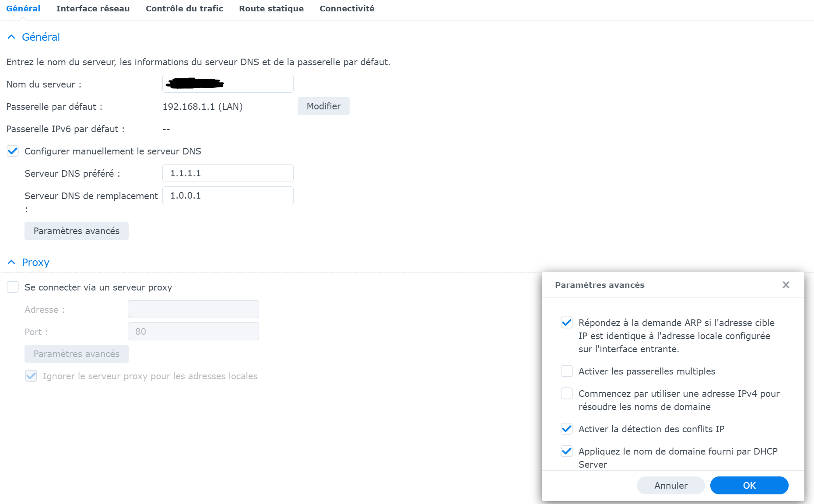Uncheck the ARP request response option
Image resolution: width=814 pixels, height=504 pixels.
(x=567, y=323)
